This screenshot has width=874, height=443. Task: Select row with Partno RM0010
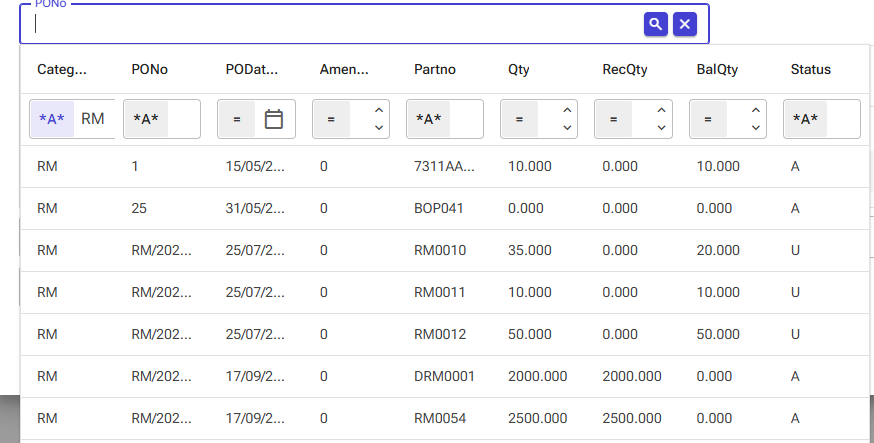[x=445, y=250]
